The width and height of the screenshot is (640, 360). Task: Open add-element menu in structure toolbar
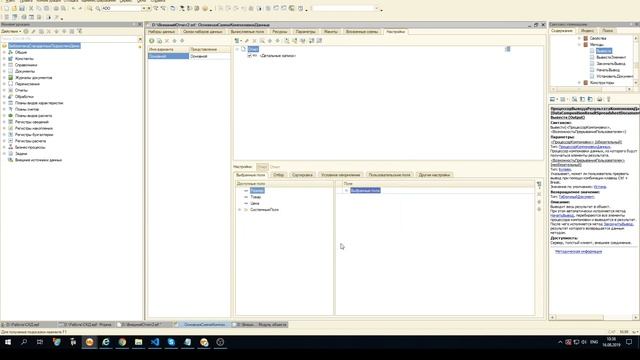[x=238, y=41]
